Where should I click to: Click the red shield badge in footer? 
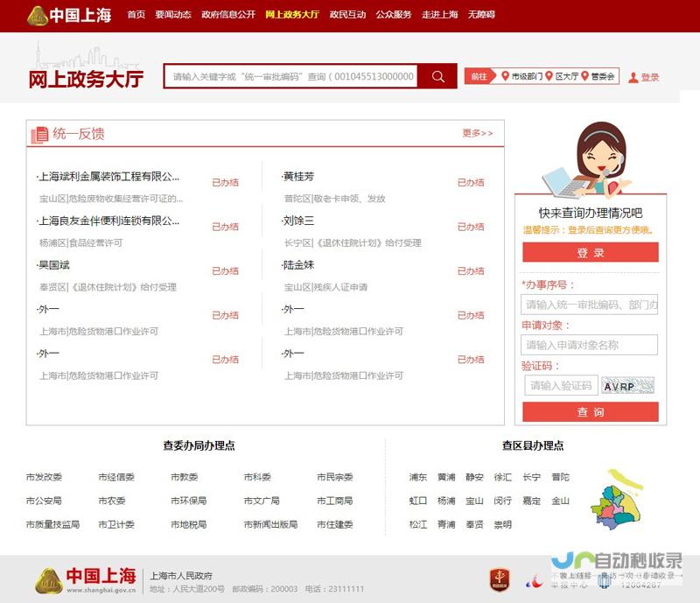(x=500, y=579)
